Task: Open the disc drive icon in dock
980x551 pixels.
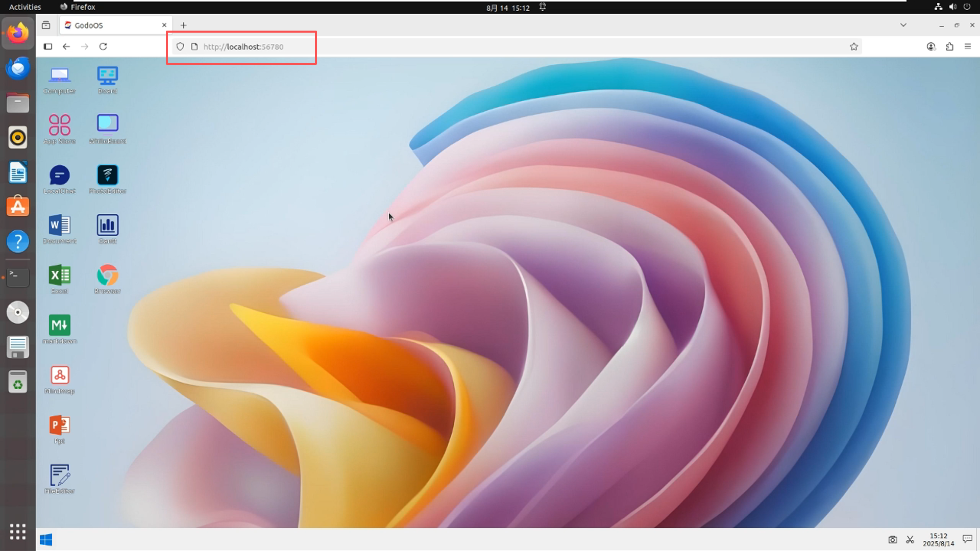Action: [18, 312]
